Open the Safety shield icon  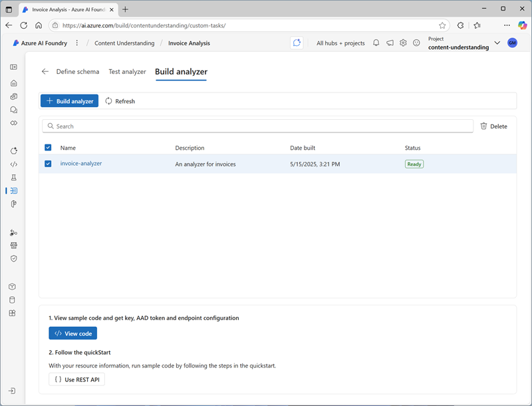pos(13,259)
